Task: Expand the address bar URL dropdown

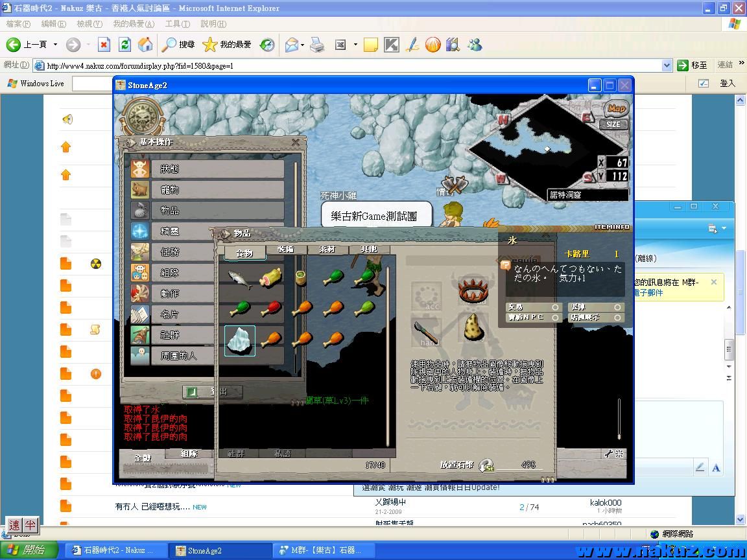Action: point(667,65)
